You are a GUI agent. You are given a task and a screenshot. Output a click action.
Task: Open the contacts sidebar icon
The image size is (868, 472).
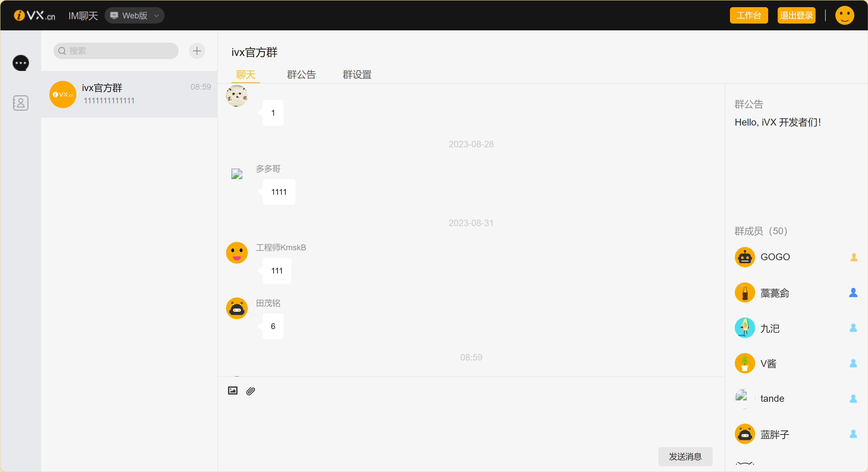click(x=21, y=103)
